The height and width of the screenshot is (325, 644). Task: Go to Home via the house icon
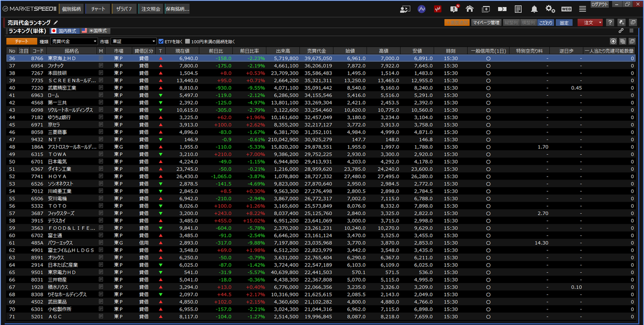tap(470, 9)
